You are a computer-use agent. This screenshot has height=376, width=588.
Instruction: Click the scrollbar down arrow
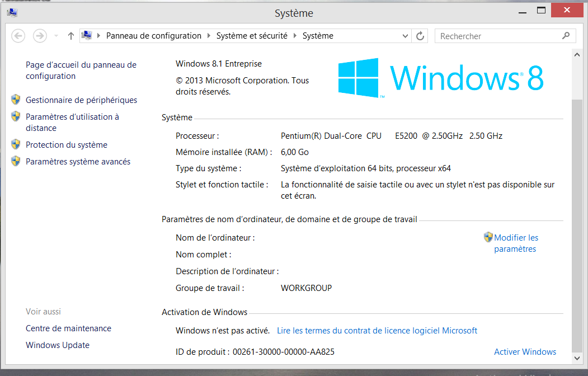point(577,359)
